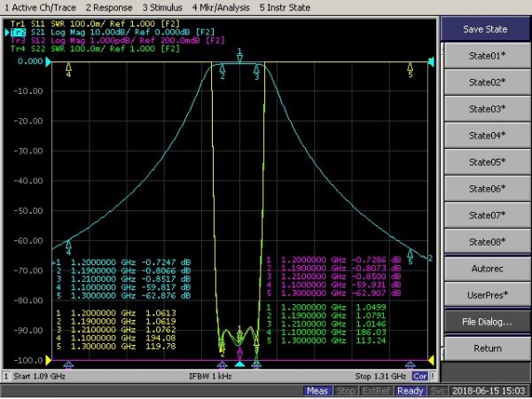The image size is (532, 399).
Task: Click the Meas status indicator
Action: [x=317, y=391]
